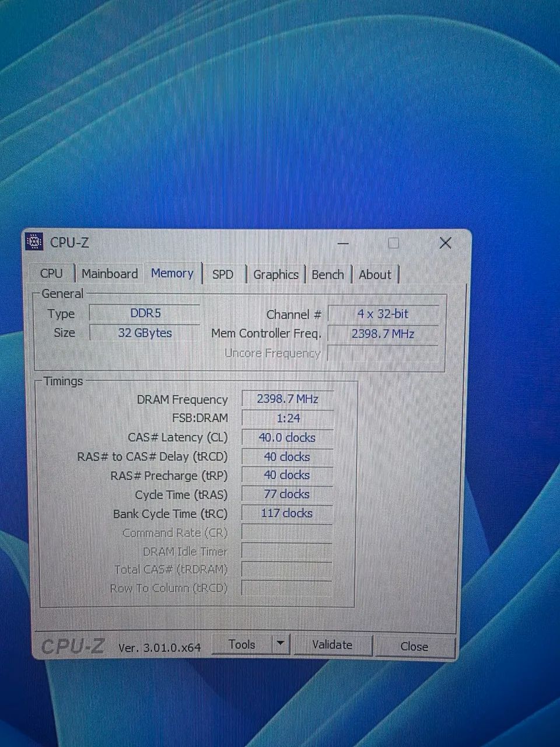Click the FSB:DRAM label
The image size is (560, 747).
point(200,418)
